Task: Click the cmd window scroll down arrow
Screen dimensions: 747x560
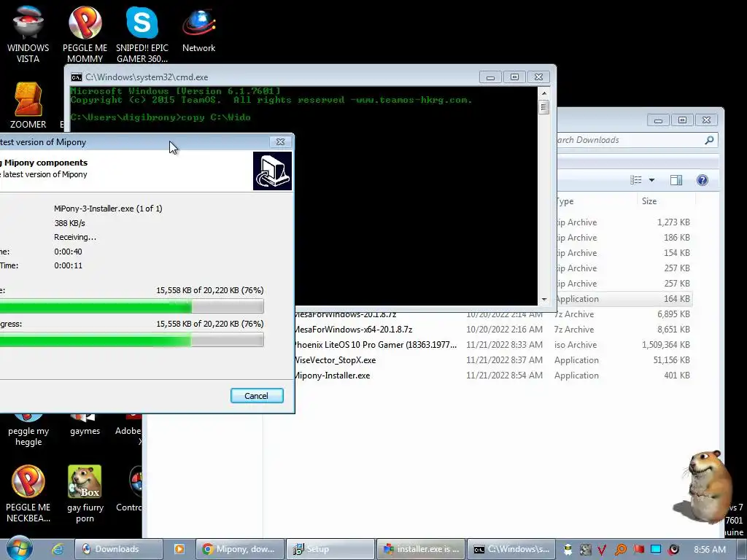Action: point(543,300)
